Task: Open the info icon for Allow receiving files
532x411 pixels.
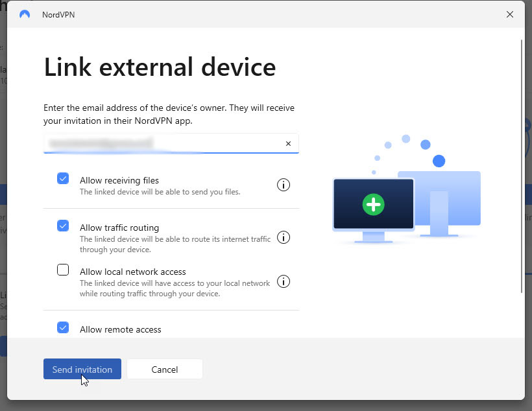Action: pos(284,185)
